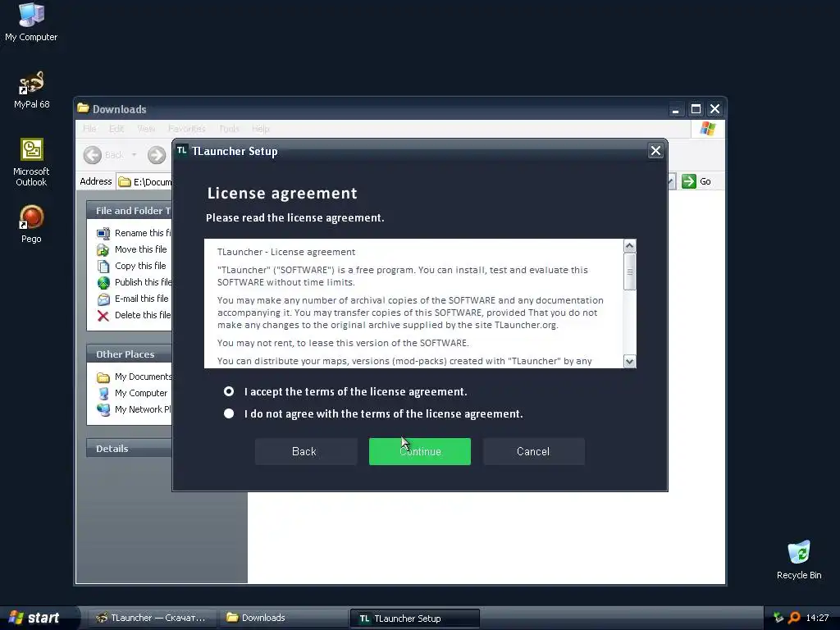Open Back history dropdown in Downloads
This screenshot has height=630, width=840.
[x=134, y=155]
